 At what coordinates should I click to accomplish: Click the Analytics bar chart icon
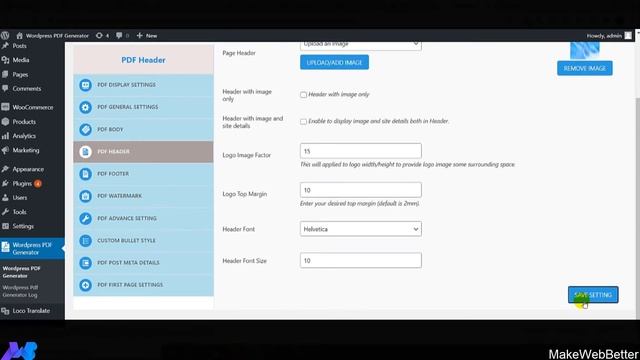(5, 136)
